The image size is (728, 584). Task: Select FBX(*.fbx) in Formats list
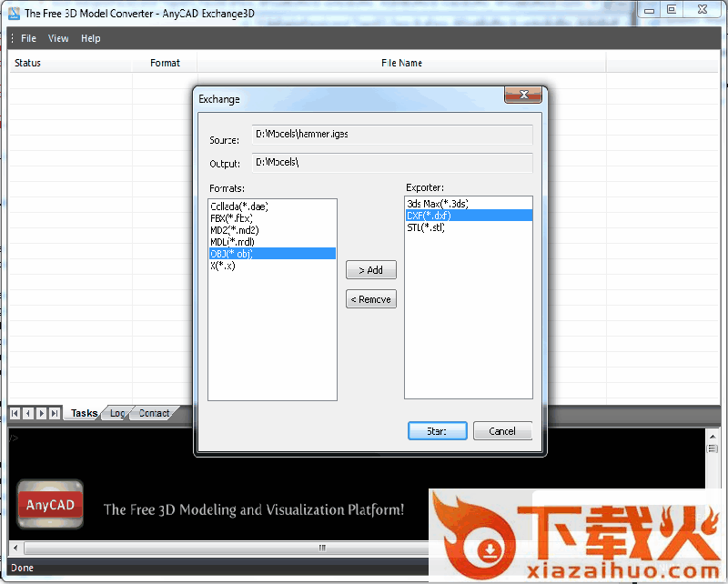pyautogui.click(x=272, y=218)
